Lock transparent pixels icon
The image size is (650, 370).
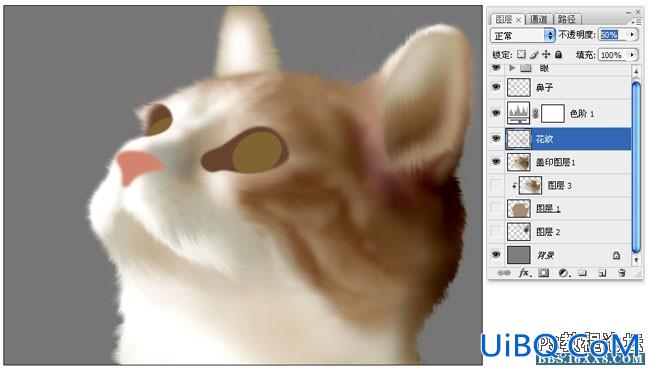point(521,54)
